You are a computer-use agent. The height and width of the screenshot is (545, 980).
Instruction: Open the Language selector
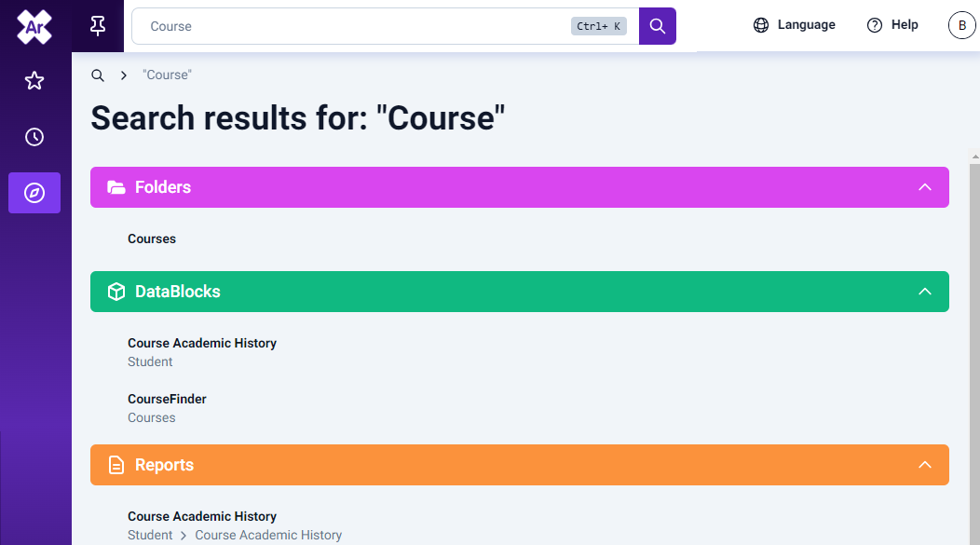[x=794, y=25]
